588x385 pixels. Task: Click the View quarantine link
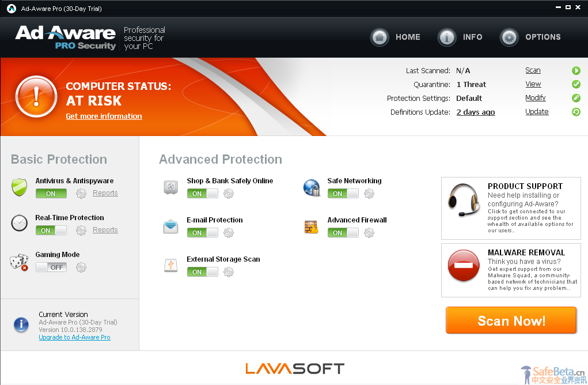coord(533,84)
